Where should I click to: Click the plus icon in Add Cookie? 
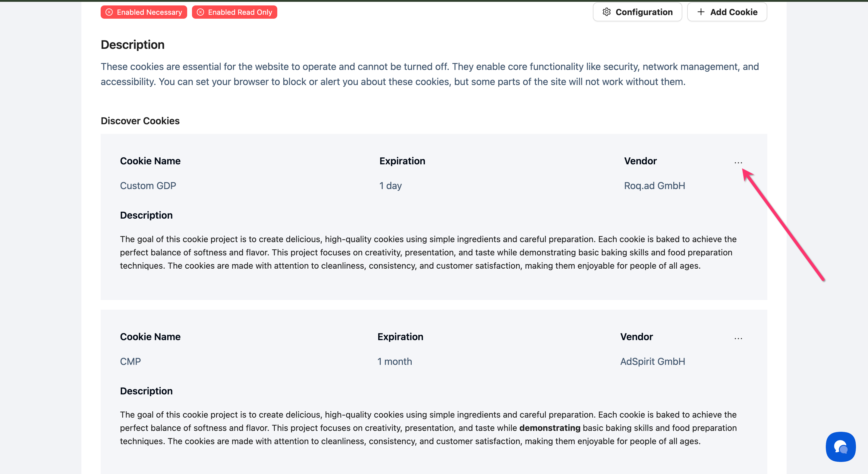click(x=701, y=12)
